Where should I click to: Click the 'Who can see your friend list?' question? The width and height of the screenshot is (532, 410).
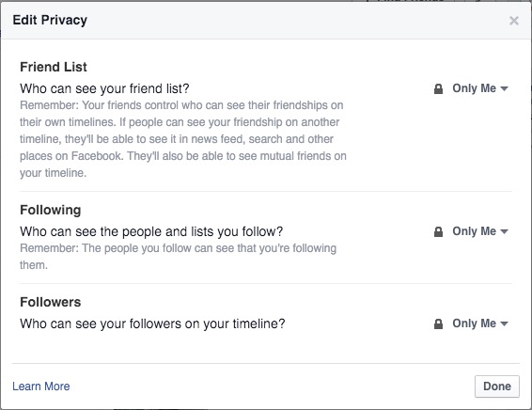point(104,88)
